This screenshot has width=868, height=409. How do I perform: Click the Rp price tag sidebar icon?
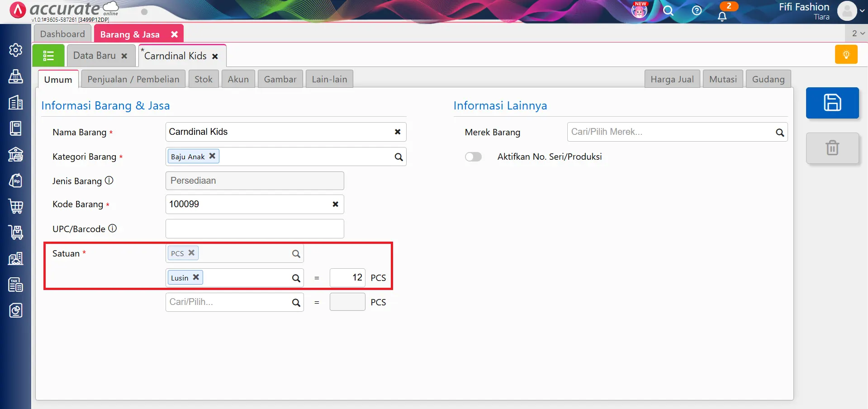[x=16, y=181]
